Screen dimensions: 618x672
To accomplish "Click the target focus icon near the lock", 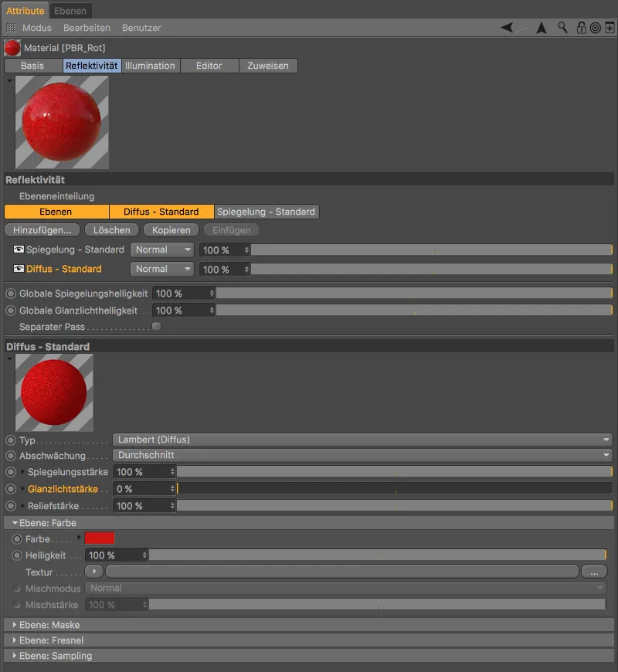I will [x=593, y=28].
